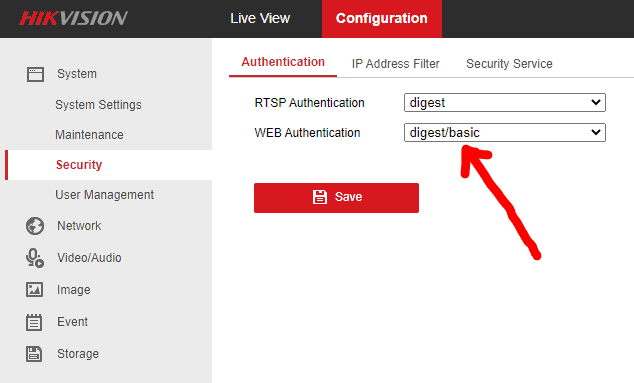Select the Authentication tab
Viewport: 634px width, 383px height.
pos(283,62)
